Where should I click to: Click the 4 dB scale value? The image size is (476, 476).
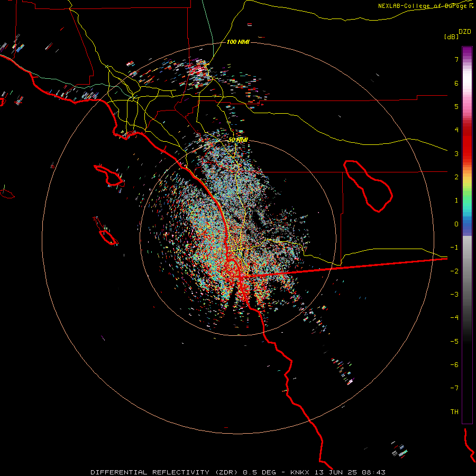point(456,130)
